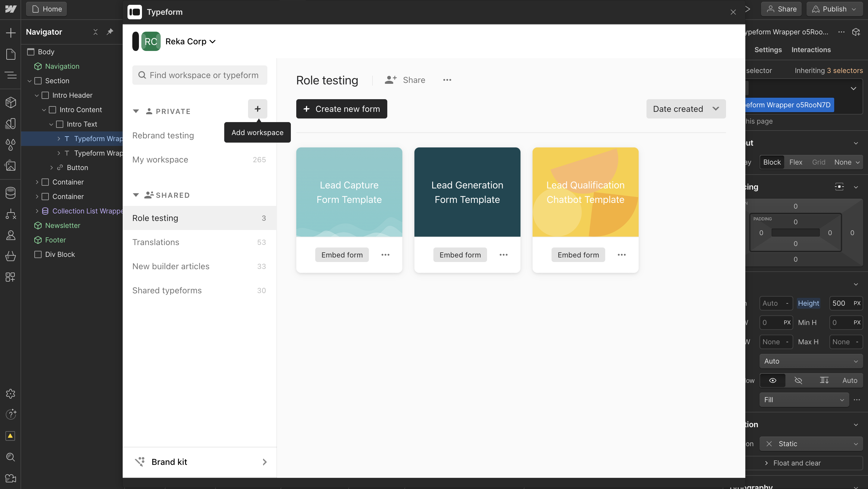Set display to Flex
The width and height of the screenshot is (868, 489).
[796, 162]
